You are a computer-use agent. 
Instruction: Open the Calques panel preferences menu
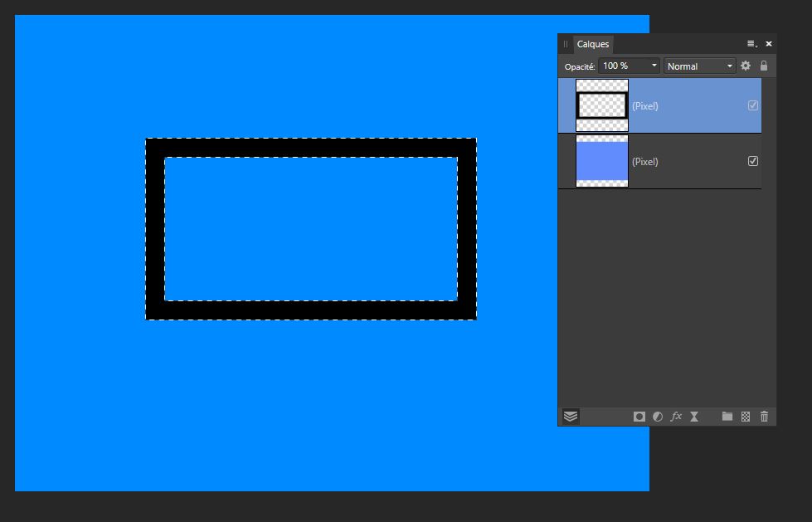(x=752, y=44)
